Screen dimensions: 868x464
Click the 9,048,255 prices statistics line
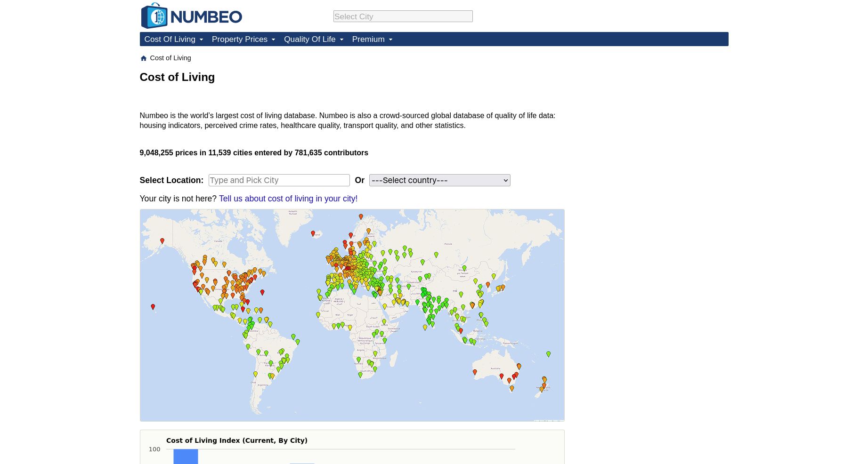click(254, 152)
